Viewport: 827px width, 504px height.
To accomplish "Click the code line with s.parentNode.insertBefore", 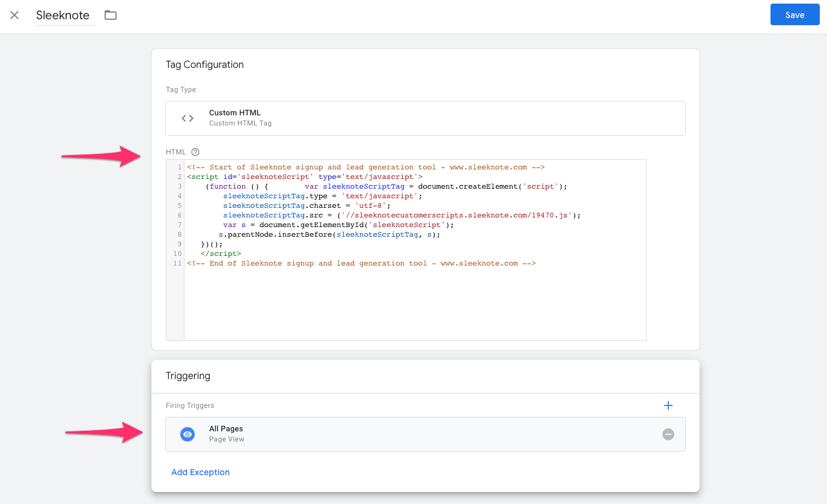I will click(x=329, y=234).
